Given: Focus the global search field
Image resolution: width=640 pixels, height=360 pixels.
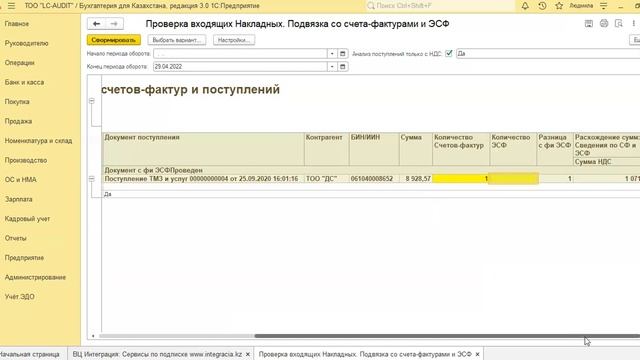Looking at the screenshot, I should [x=440, y=6].
